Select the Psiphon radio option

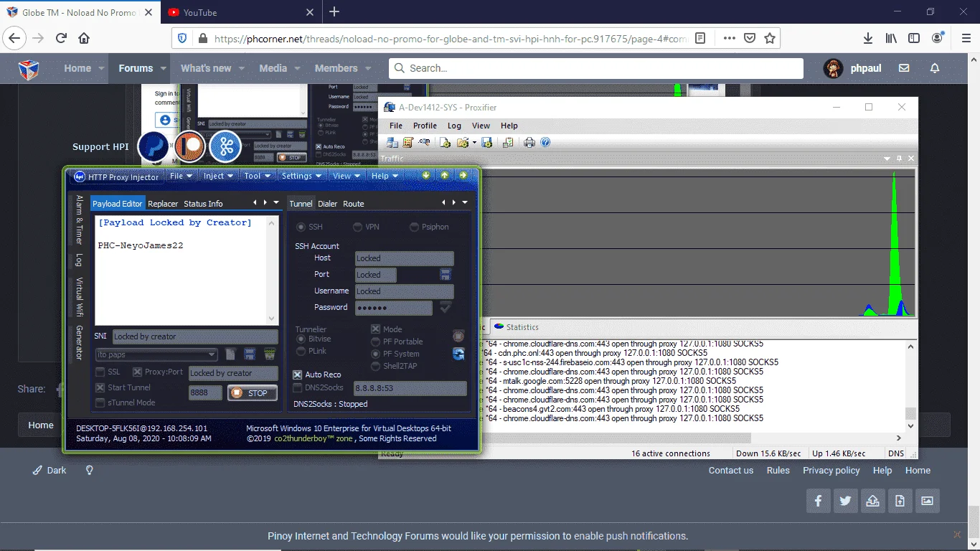click(x=415, y=227)
